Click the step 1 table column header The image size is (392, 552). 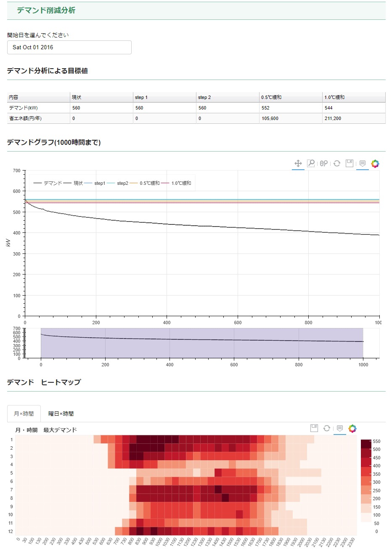click(164, 97)
